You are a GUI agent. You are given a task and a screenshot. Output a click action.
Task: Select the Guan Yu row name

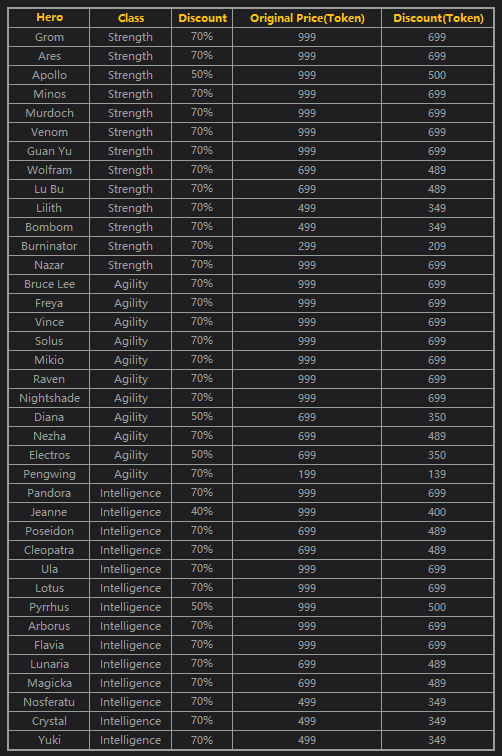tap(49, 151)
